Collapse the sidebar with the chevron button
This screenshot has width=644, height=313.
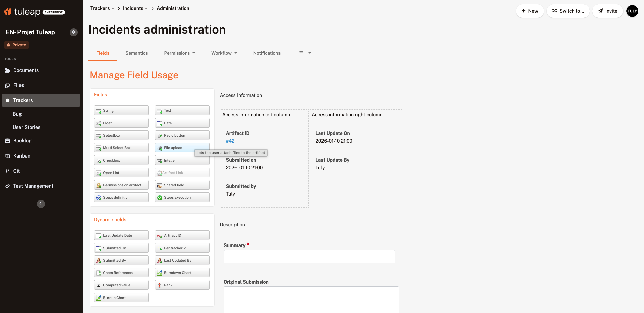point(41,204)
